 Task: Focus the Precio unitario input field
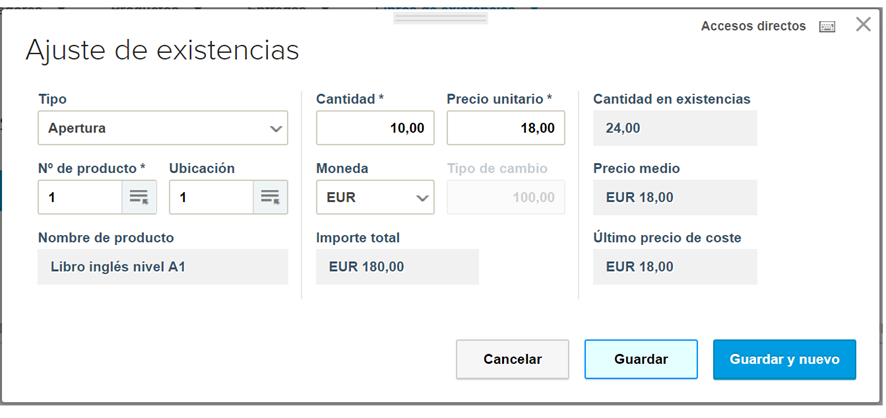[x=506, y=128]
